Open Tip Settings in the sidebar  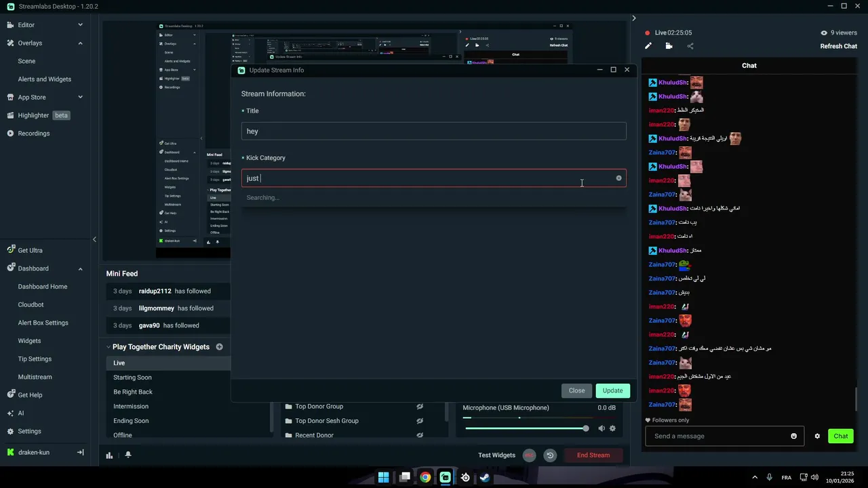click(x=35, y=359)
